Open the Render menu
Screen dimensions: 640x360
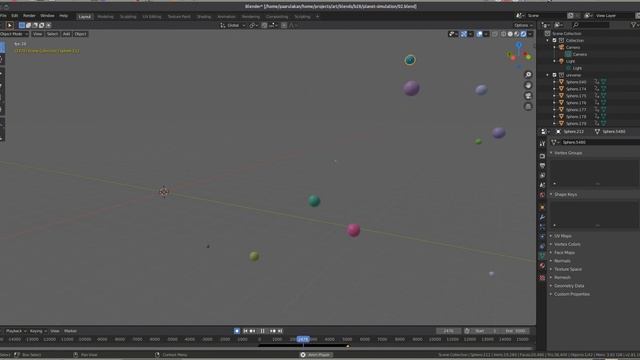pos(29,16)
